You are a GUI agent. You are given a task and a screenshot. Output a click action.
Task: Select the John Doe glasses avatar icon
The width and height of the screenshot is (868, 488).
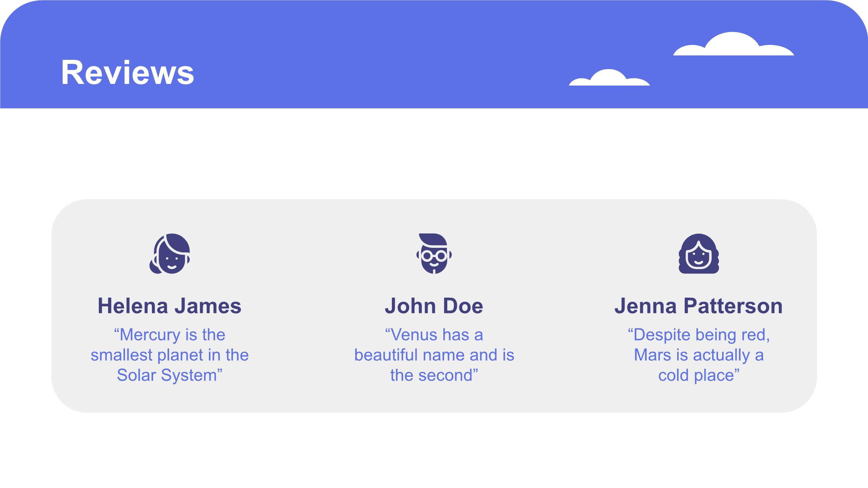tap(434, 253)
